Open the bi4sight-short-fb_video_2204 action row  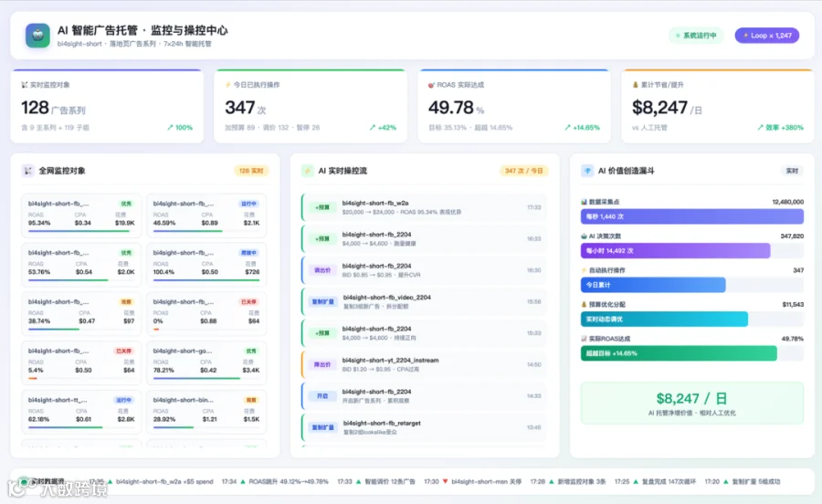[x=424, y=302]
